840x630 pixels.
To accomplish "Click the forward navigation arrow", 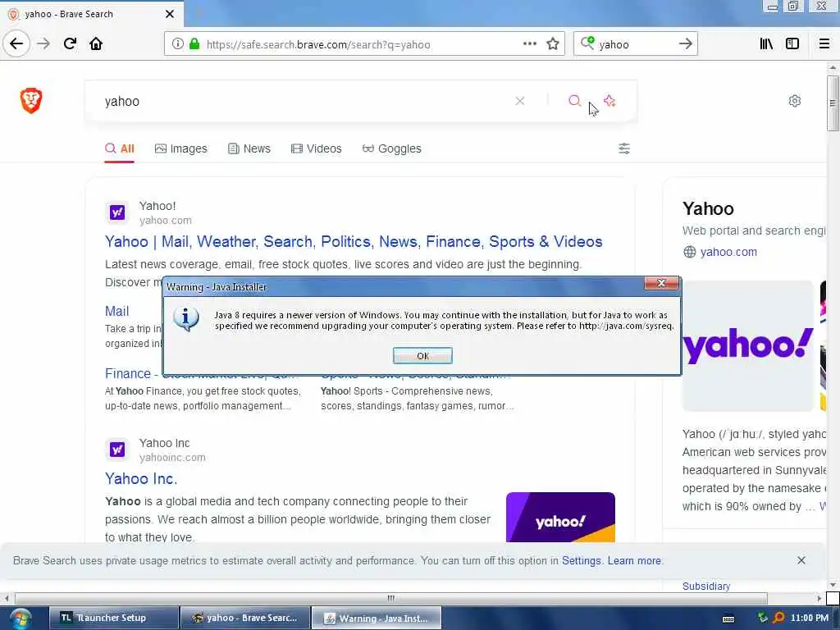I will [43, 43].
